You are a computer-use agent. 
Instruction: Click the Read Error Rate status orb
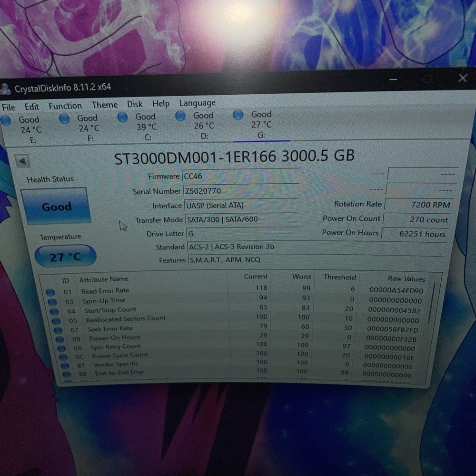50,292
